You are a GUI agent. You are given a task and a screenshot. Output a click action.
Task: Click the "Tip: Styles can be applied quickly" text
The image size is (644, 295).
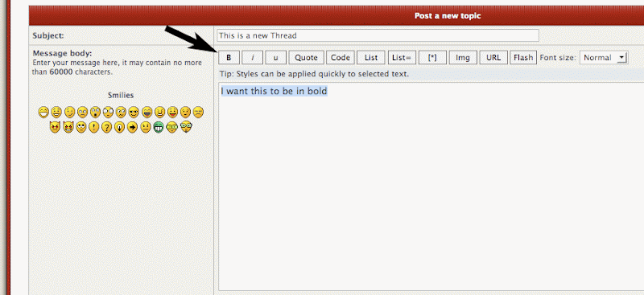coord(314,74)
